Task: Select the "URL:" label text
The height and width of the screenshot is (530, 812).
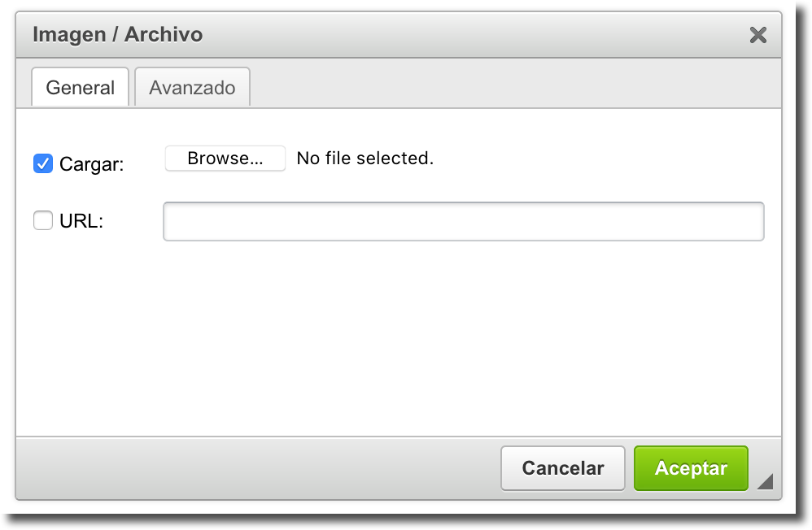Action: point(81,220)
